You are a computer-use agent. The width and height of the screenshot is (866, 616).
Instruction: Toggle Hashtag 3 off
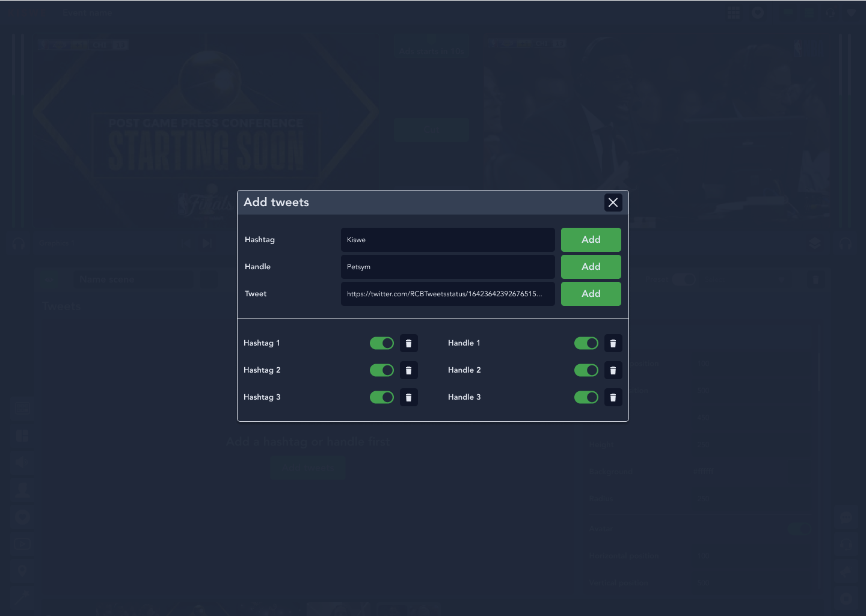pyautogui.click(x=382, y=397)
